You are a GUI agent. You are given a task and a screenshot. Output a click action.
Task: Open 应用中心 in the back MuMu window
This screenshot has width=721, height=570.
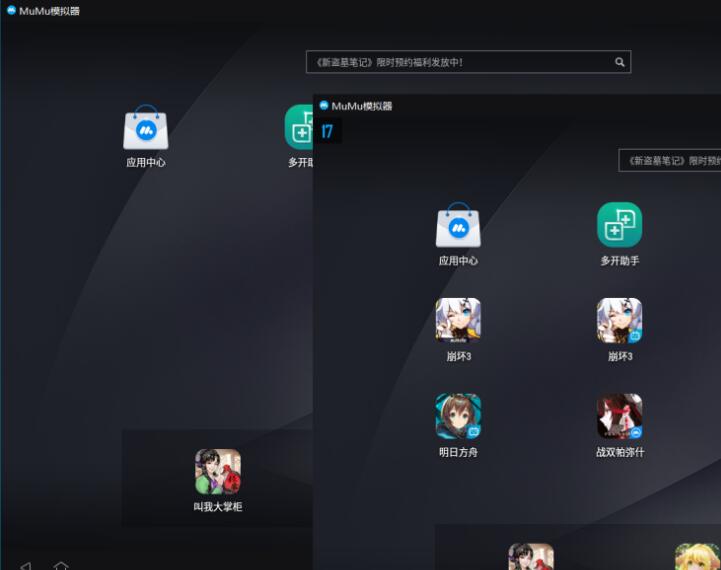tap(146, 127)
